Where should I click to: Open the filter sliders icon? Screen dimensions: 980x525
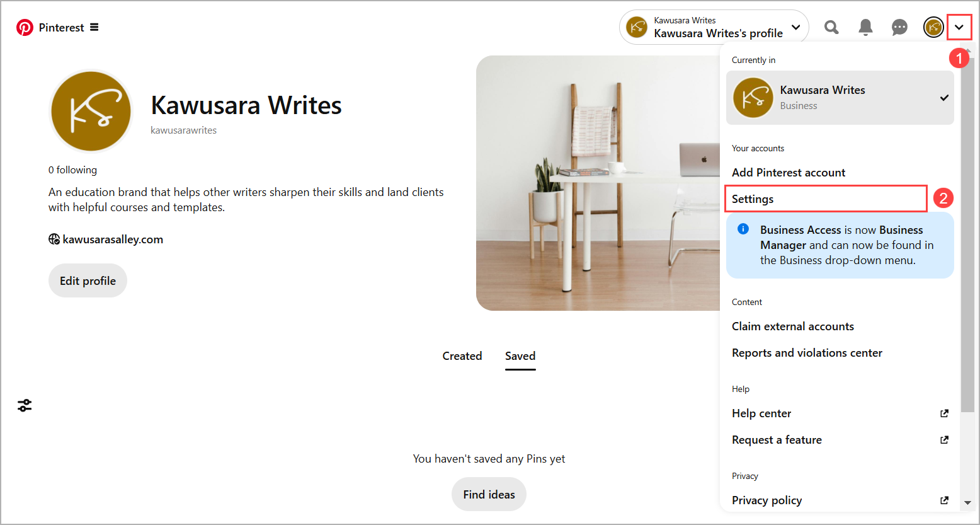point(25,405)
